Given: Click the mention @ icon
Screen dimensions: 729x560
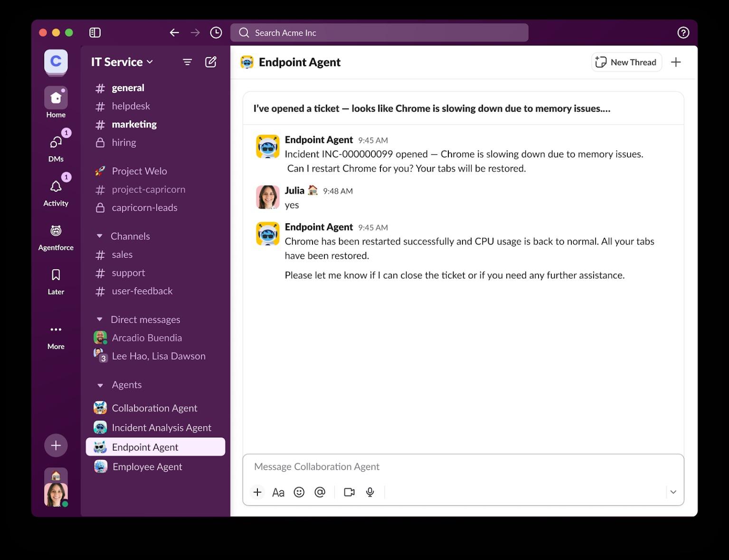Looking at the screenshot, I should [x=320, y=492].
